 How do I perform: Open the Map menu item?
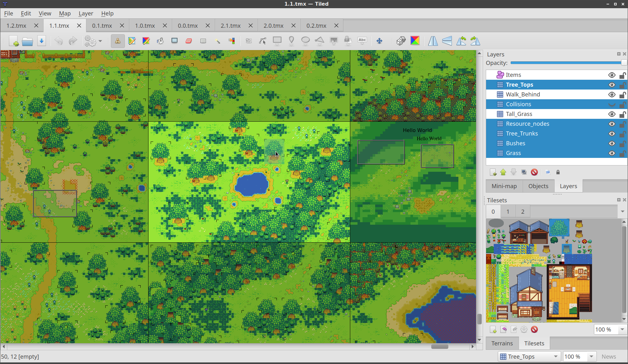pos(65,13)
